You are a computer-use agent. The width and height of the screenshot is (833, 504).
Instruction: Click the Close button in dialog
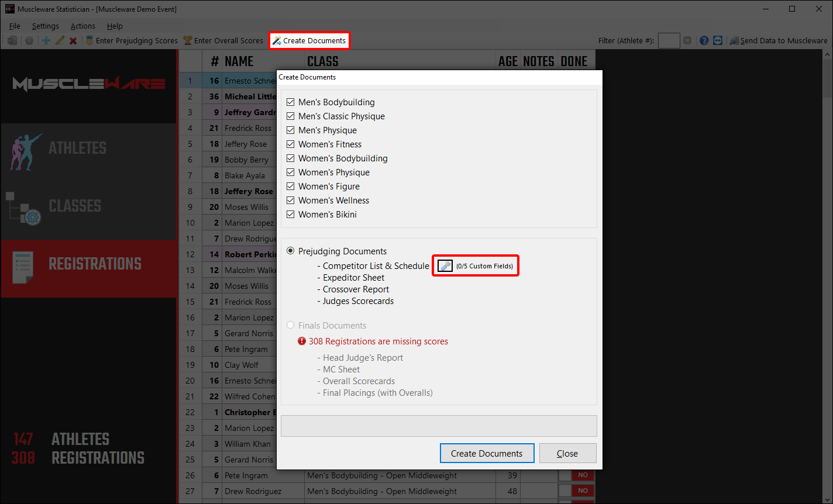tap(567, 453)
